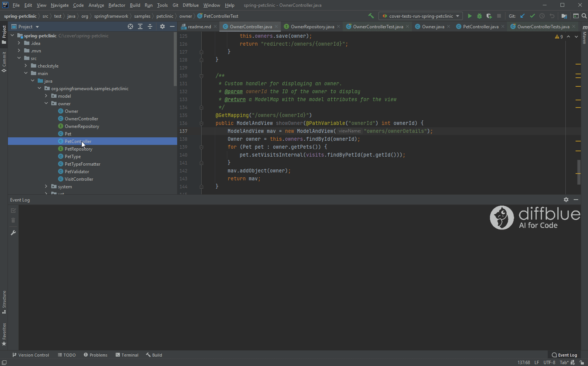Click the Git Rollback undo arrow icon
The image size is (588, 366).
point(552,16)
